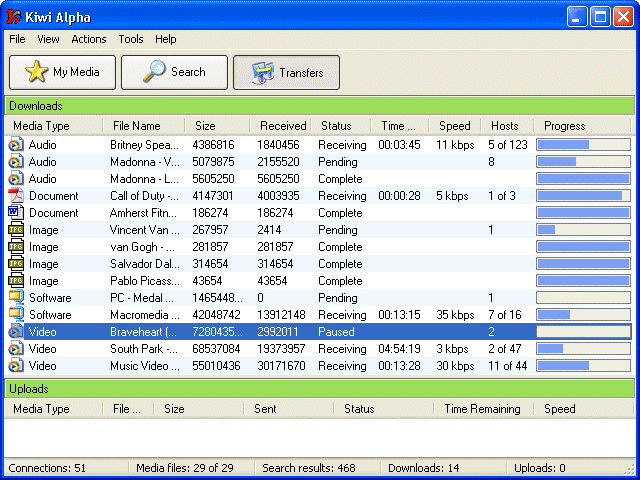Screen dimensions: 640x480
Task: Click time value 04:54:19
Action: pos(399,349)
